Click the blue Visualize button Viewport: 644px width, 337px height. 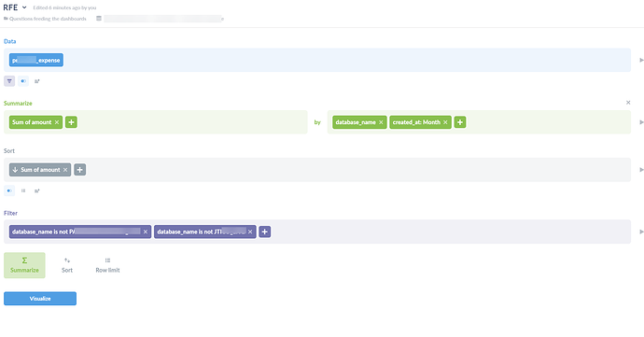40,299
